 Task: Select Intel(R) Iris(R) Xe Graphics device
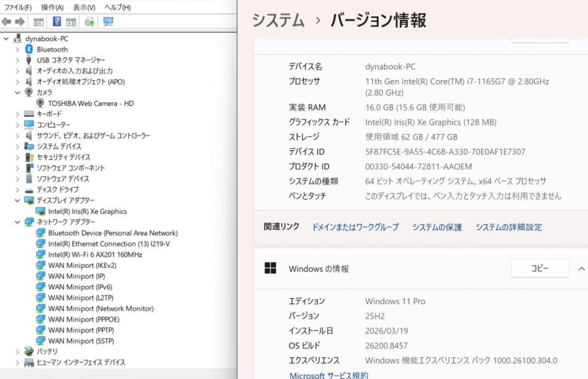tap(88, 212)
